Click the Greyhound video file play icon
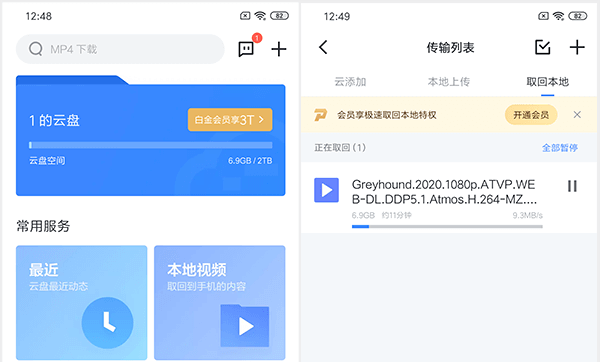The height and width of the screenshot is (362, 600). (326, 190)
